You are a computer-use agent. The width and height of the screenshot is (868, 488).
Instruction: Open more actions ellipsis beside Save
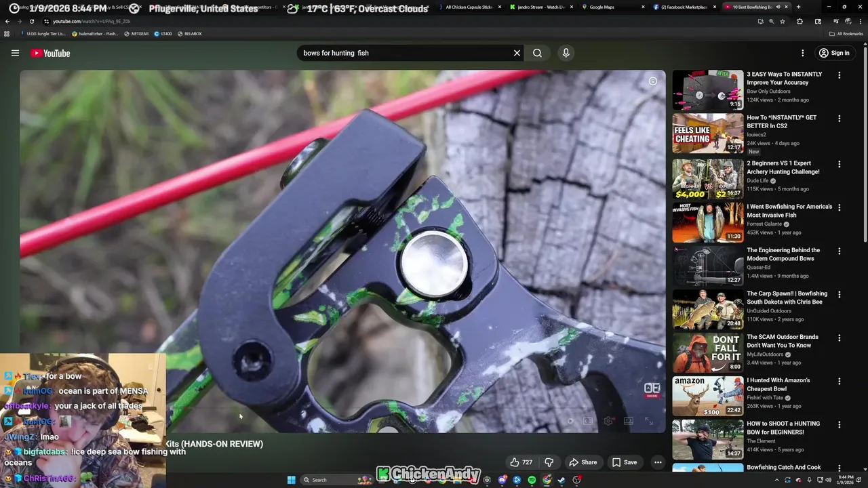click(658, 462)
